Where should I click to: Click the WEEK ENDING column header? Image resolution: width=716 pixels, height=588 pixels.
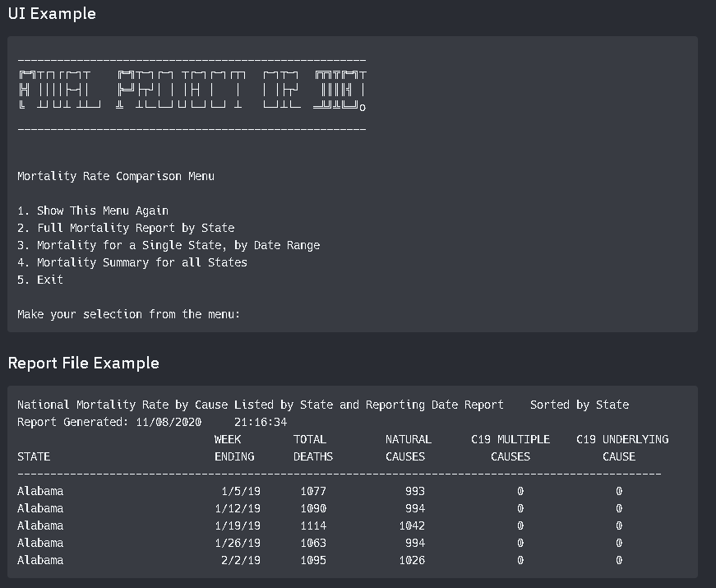pos(234,448)
